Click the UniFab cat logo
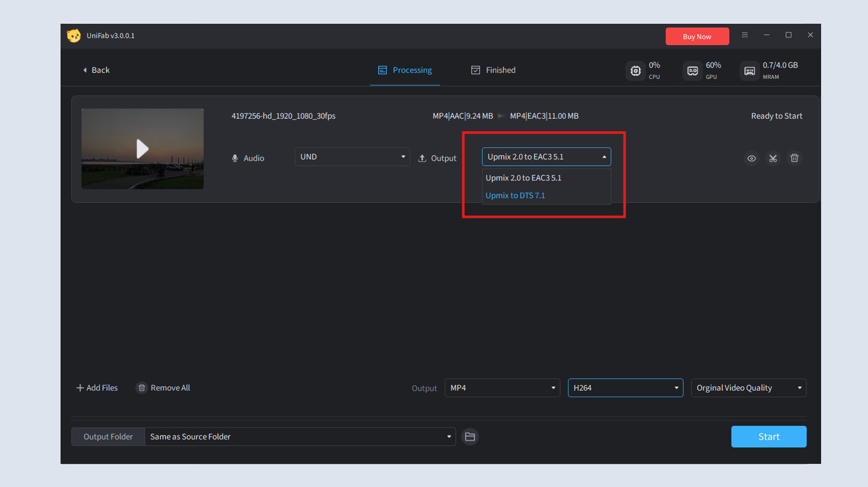The height and width of the screenshot is (487, 868). 74,35
